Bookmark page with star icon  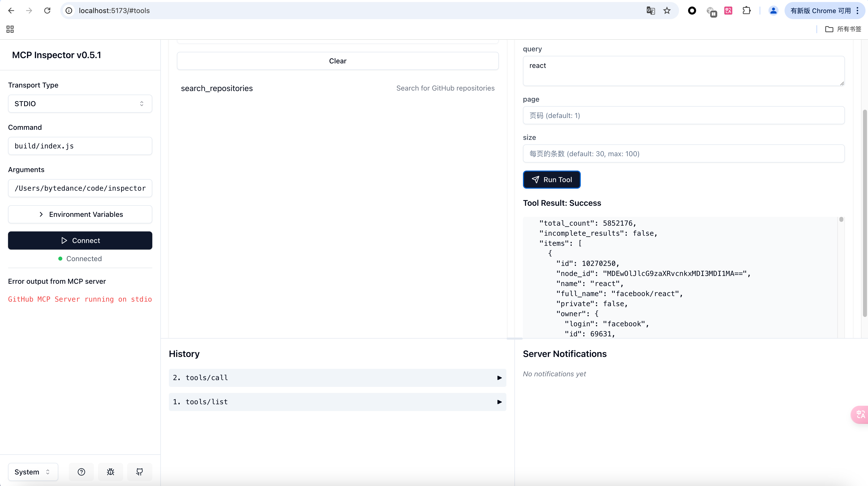[667, 11]
